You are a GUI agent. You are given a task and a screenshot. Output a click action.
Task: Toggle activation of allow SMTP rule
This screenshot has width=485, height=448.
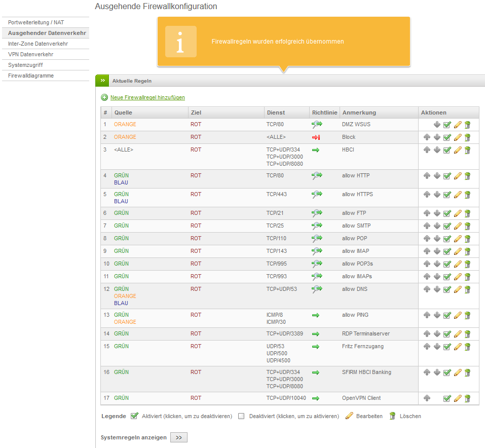click(447, 226)
